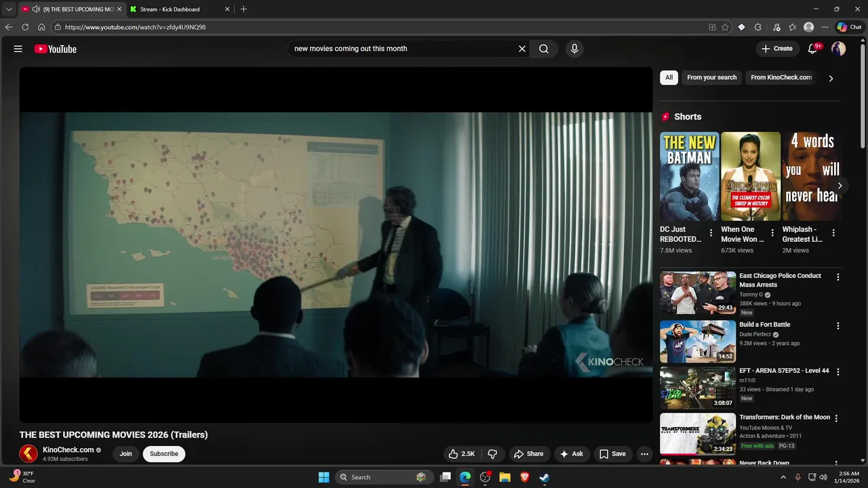The width and height of the screenshot is (868, 488).
Task: Open the Ask AI button
Action: coord(572,454)
